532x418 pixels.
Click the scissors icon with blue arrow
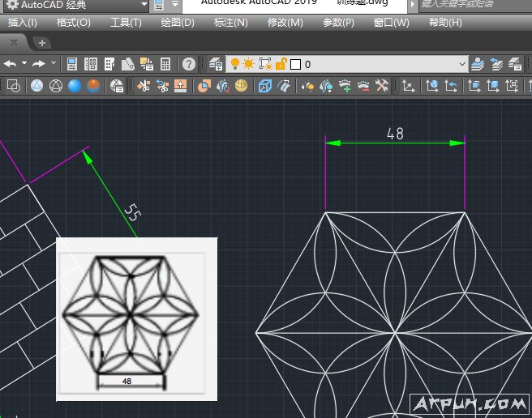(162, 86)
